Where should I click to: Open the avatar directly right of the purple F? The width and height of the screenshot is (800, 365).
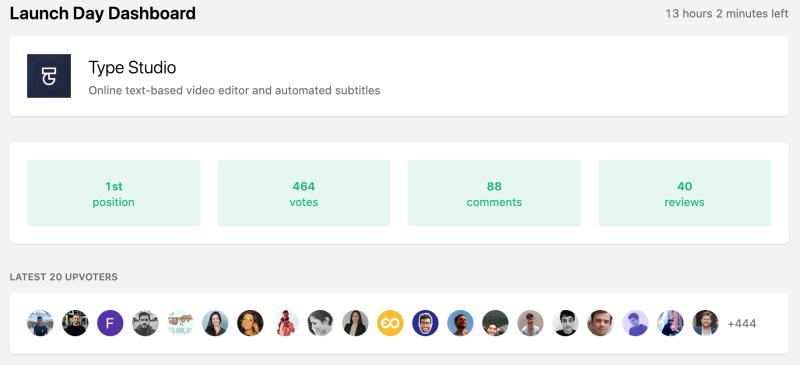pyautogui.click(x=145, y=323)
